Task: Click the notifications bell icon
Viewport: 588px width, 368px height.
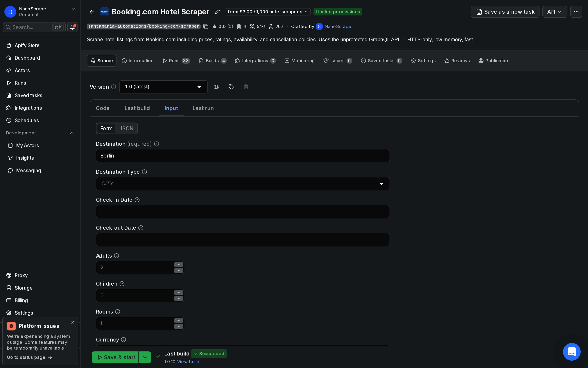Action: tap(72, 27)
